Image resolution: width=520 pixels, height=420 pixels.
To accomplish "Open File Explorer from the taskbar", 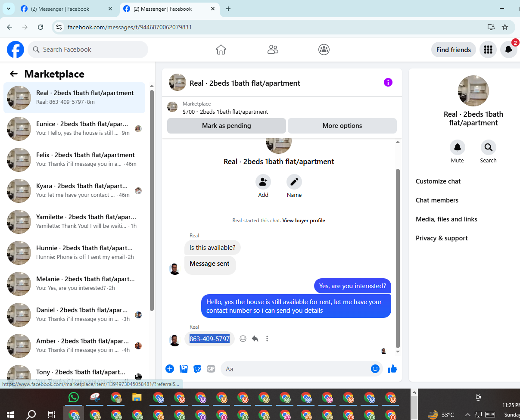I will (137, 397).
